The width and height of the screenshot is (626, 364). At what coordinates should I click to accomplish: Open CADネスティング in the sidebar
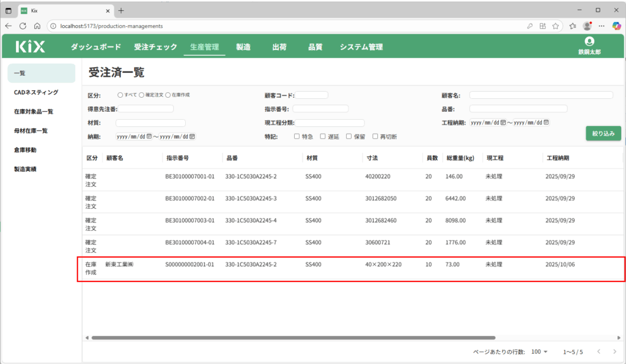click(36, 92)
